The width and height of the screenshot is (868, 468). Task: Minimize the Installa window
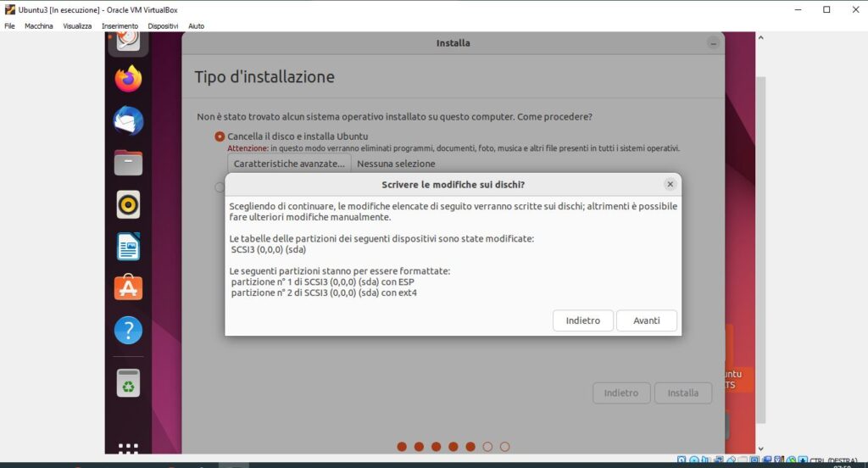pyautogui.click(x=713, y=43)
